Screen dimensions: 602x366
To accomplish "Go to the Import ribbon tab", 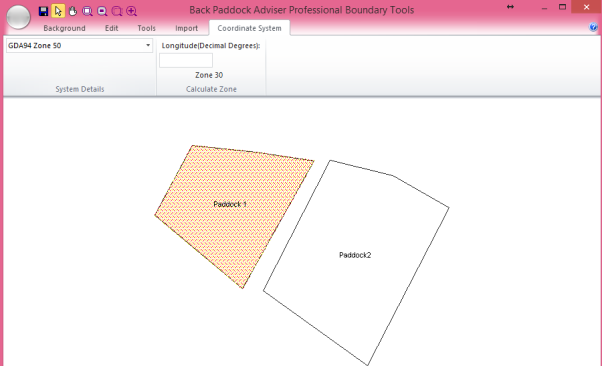I will 186,28.
